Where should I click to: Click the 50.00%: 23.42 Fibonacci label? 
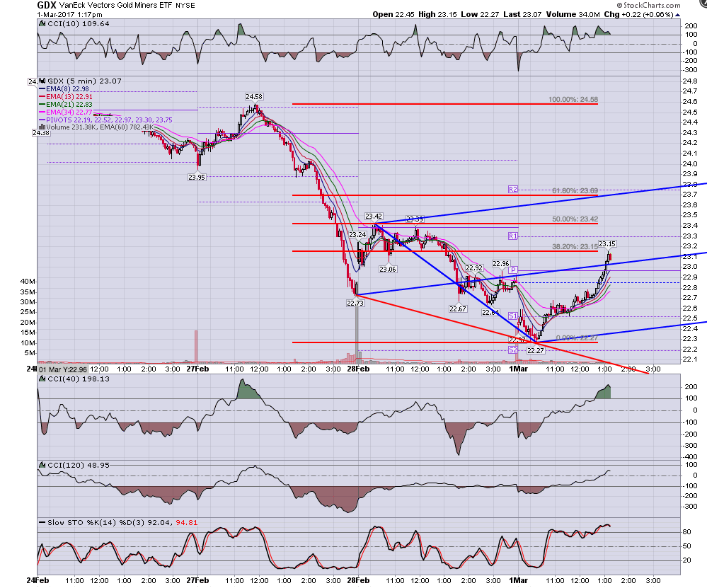[x=575, y=219]
